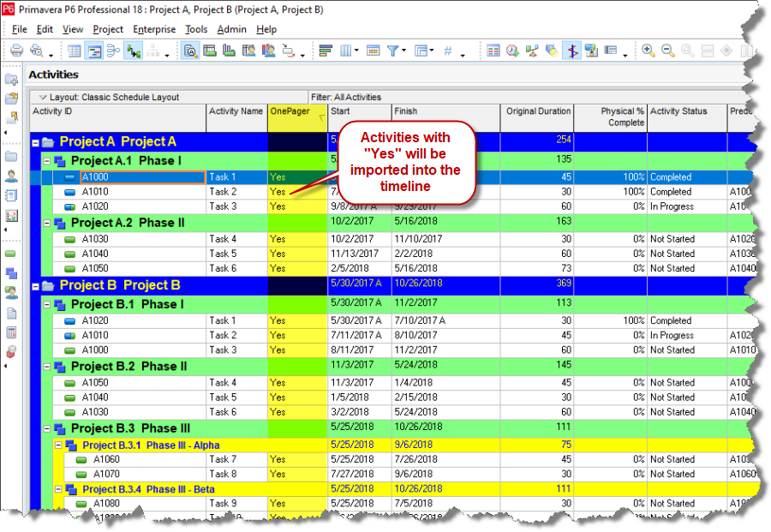Click the Zoom Out magnifier
This screenshot has height=532, width=771.
[x=667, y=51]
